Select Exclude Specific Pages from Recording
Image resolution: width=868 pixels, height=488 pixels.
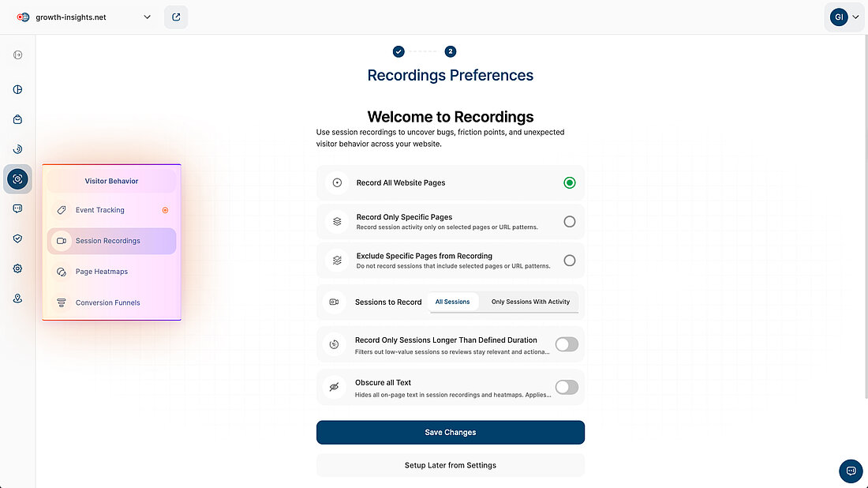tap(570, 261)
